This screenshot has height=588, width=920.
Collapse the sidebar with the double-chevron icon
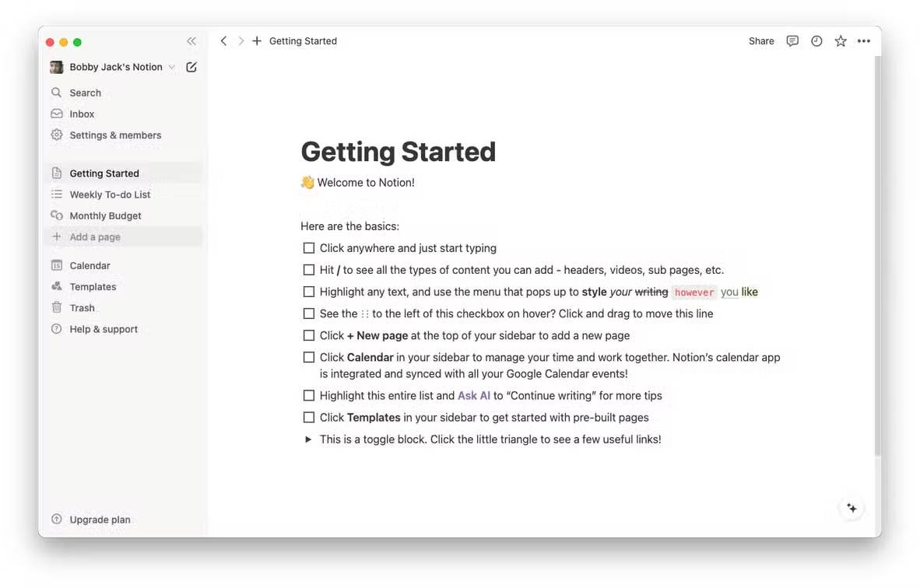191,41
